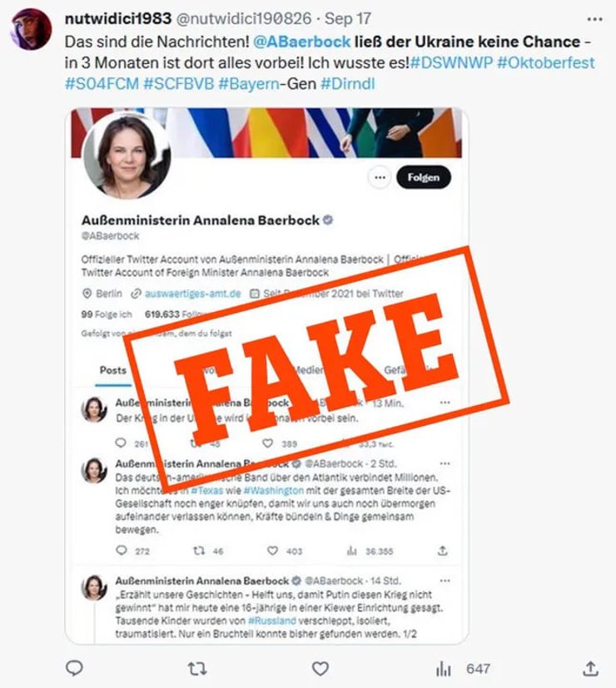Select the Posts tab in the profile

113,370
